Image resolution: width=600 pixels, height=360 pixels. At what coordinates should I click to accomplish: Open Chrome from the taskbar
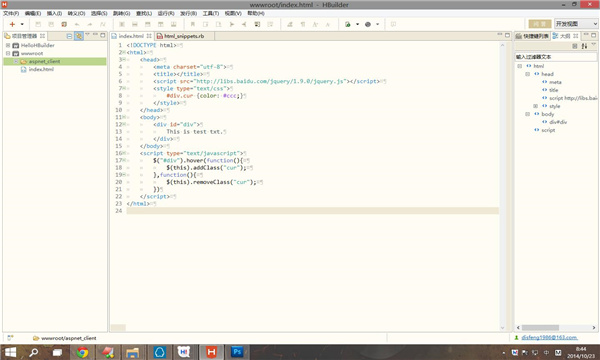[x=82, y=352]
